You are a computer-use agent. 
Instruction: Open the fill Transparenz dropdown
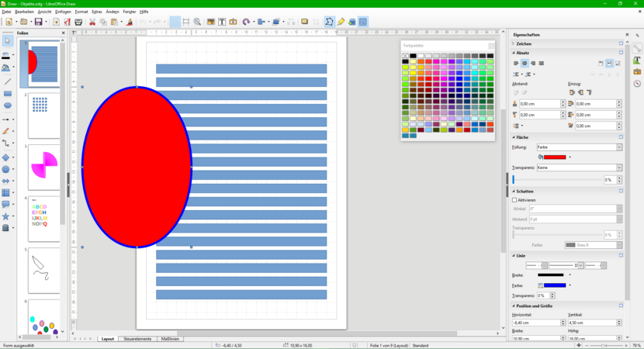(x=618, y=168)
